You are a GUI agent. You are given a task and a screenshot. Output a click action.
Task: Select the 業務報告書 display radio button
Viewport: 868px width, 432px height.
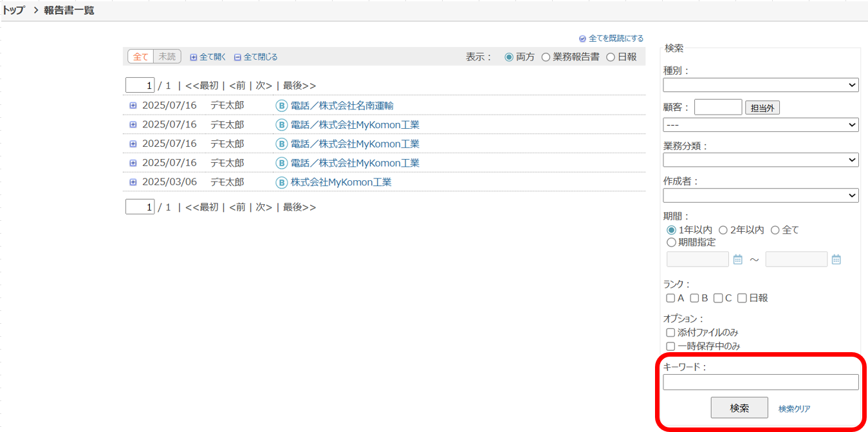coord(546,57)
